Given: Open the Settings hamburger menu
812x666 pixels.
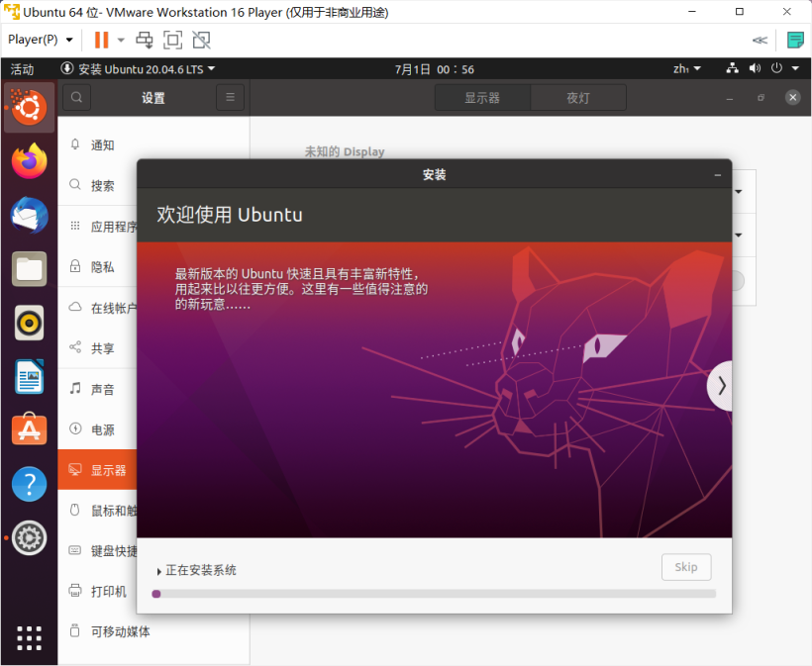Looking at the screenshot, I should (230, 97).
